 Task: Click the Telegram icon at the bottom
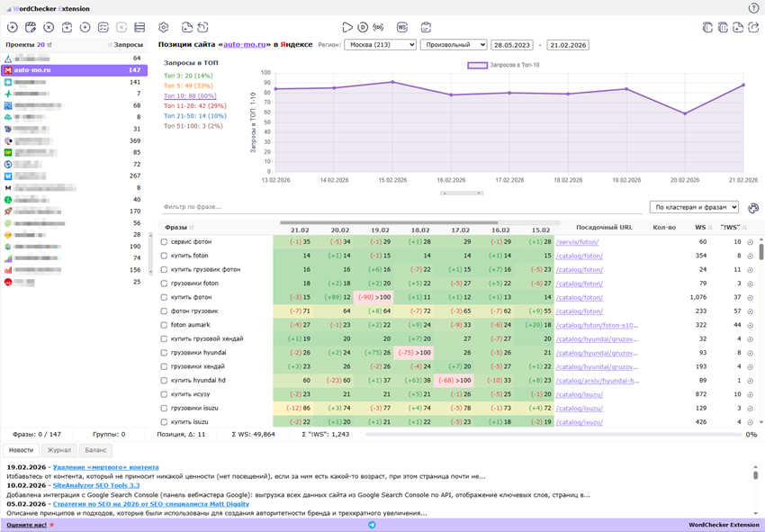(x=371, y=524)
